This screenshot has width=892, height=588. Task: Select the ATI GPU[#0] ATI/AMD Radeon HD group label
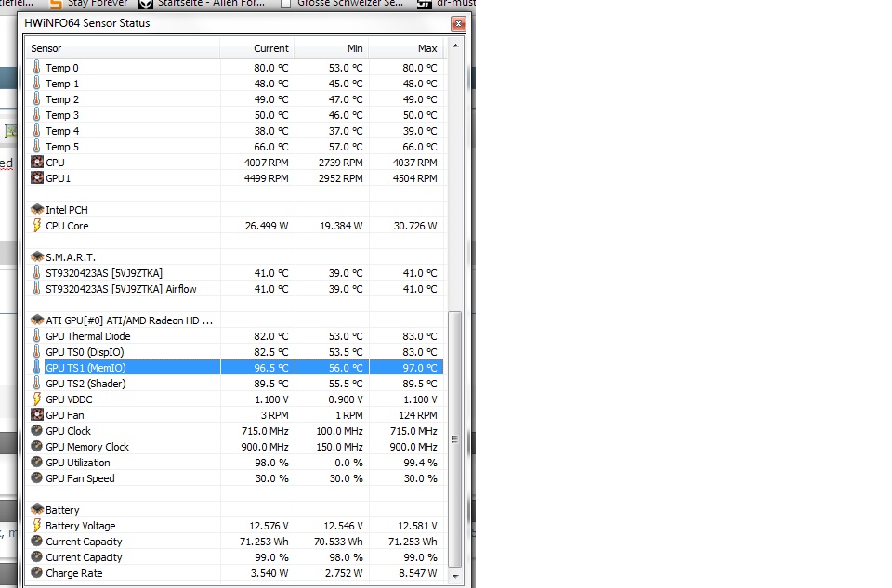click(129, 320)
